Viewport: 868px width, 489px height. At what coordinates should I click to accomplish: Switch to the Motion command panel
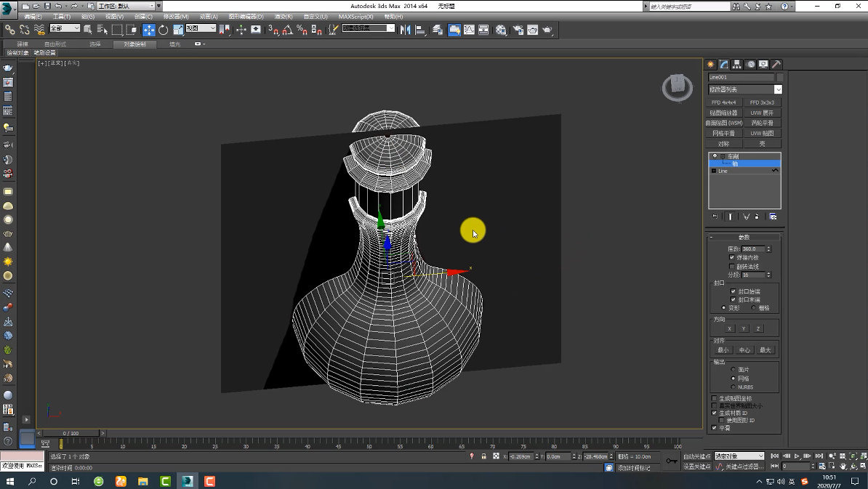(x=751, y=64)
